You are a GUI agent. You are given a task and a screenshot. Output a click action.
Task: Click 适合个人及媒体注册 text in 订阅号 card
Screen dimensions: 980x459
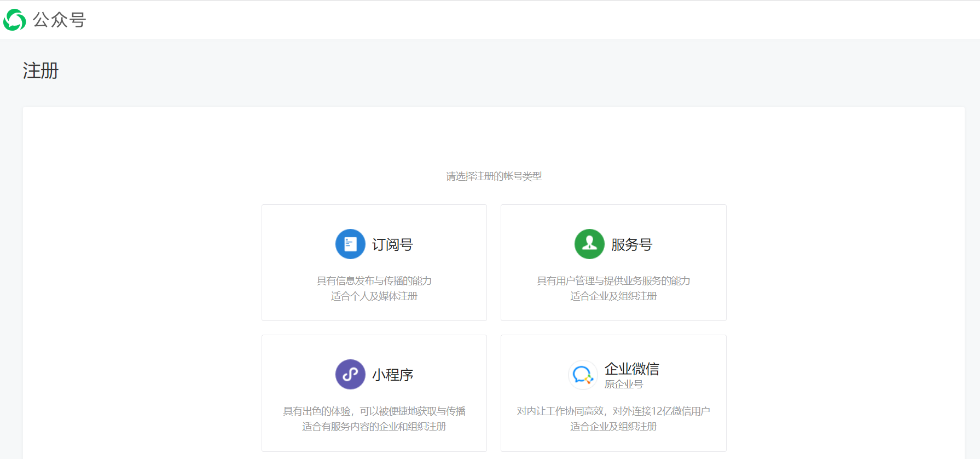[374, 296]
